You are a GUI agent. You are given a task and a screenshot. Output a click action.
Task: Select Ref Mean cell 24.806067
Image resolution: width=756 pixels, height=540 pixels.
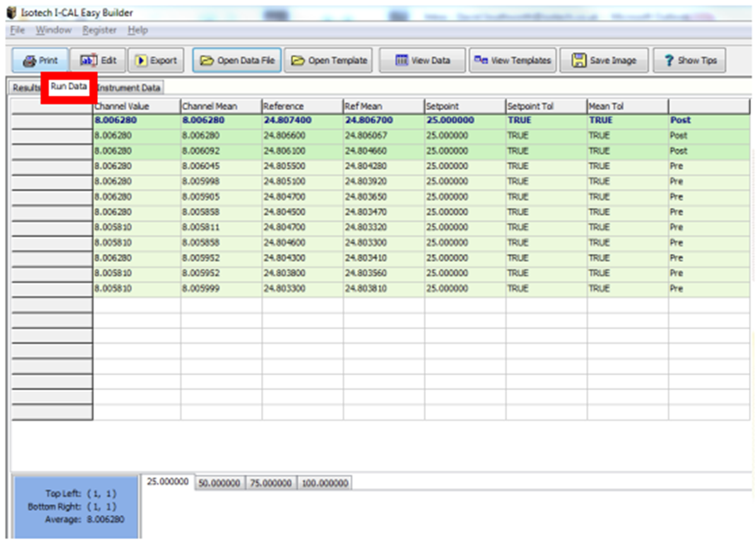click(384, 135)
